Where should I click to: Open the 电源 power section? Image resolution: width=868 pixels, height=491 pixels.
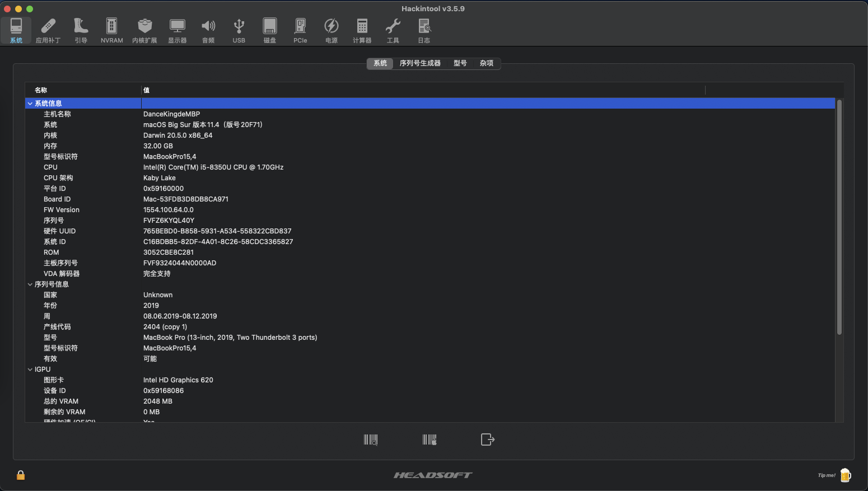coord(332,30)
